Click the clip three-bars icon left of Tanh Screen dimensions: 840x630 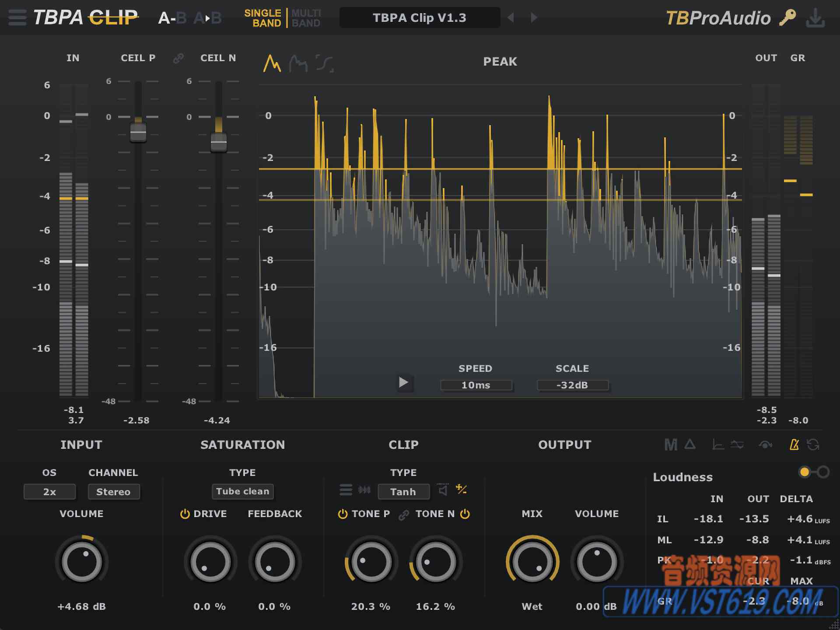pyautogui.click(x=346, y=490)
